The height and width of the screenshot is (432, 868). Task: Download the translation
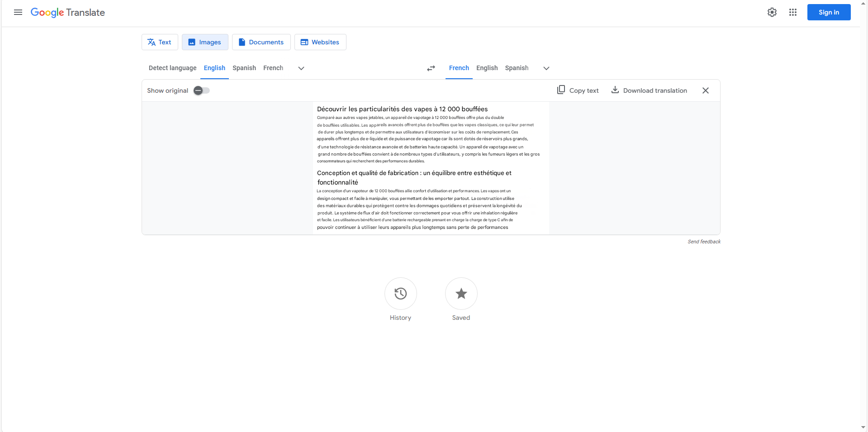pos(649,90)
